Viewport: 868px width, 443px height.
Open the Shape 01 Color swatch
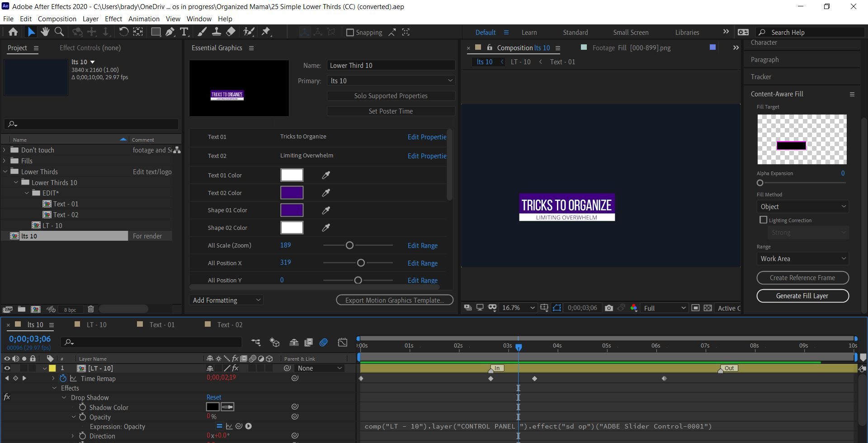292,210
